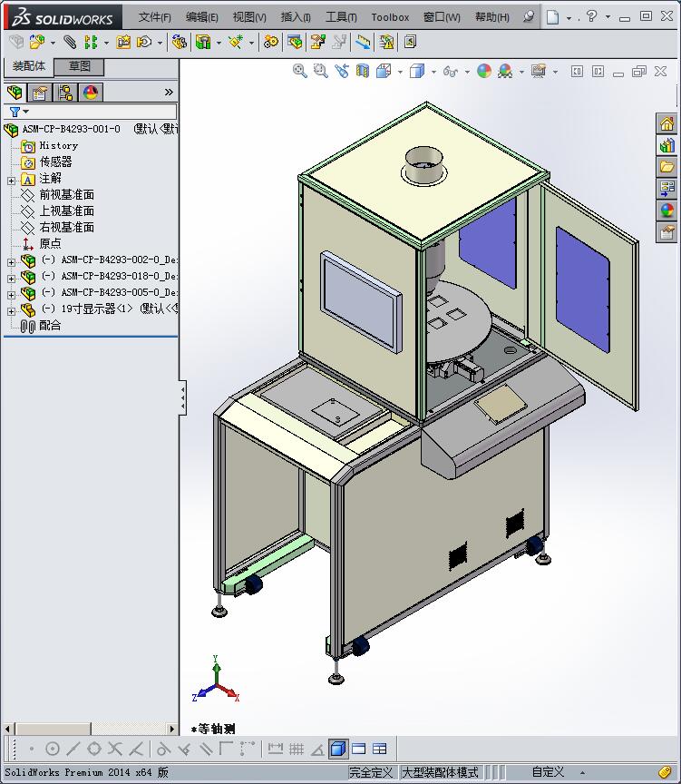
Task: Click View Settings monitor icon
Action: (x=539, y=72)
